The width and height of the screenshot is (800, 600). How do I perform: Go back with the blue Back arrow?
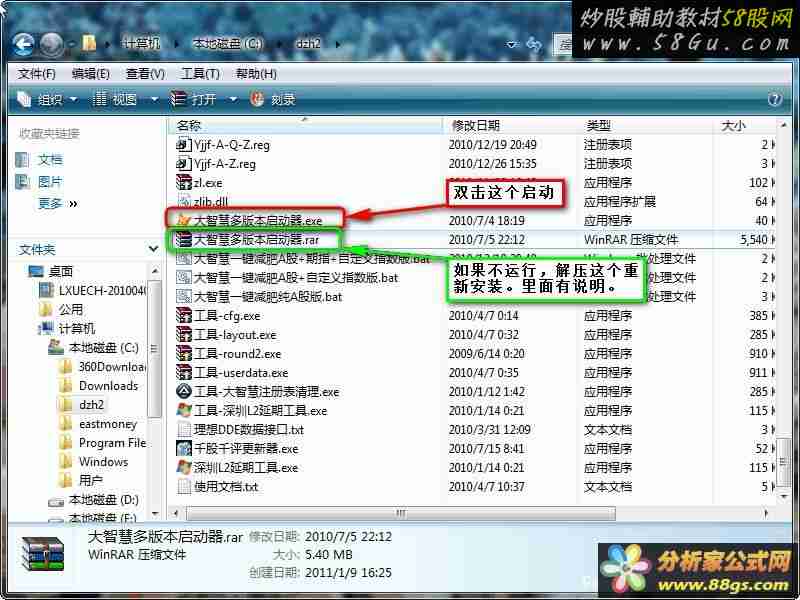(x=23, y=44)
